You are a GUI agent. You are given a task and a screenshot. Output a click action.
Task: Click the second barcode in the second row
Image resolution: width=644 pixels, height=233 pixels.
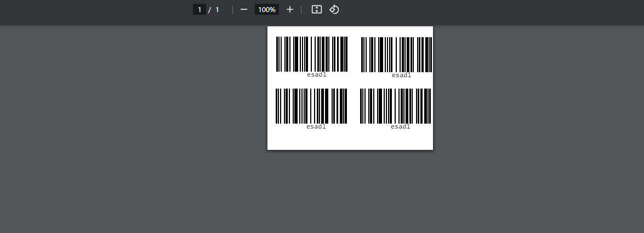(396, 106)
